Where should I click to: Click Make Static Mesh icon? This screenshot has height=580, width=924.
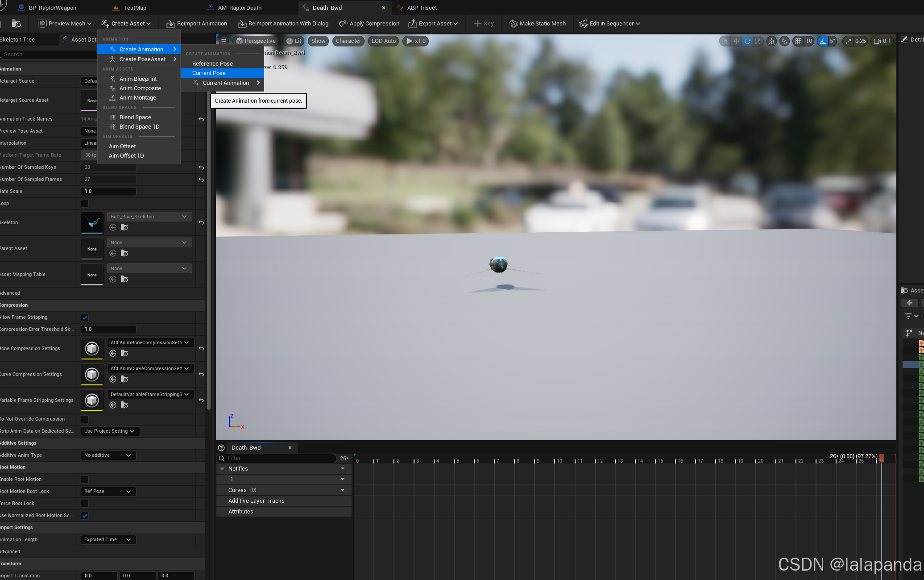pos(514,24)
